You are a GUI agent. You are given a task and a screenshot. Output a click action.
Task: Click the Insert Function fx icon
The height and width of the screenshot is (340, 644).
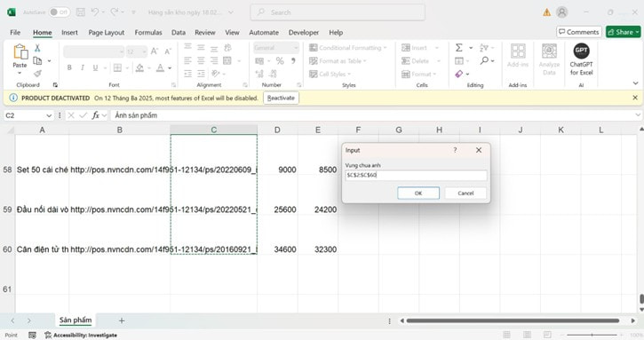(95, 115)
